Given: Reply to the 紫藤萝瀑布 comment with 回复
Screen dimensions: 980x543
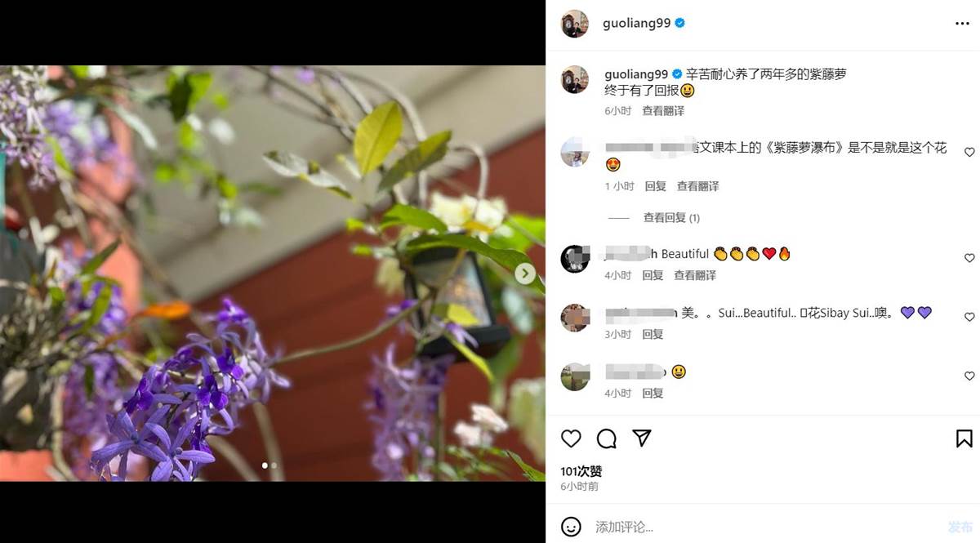Looking at the screenshot, I should pyautogui.click(x=655, y=186).
